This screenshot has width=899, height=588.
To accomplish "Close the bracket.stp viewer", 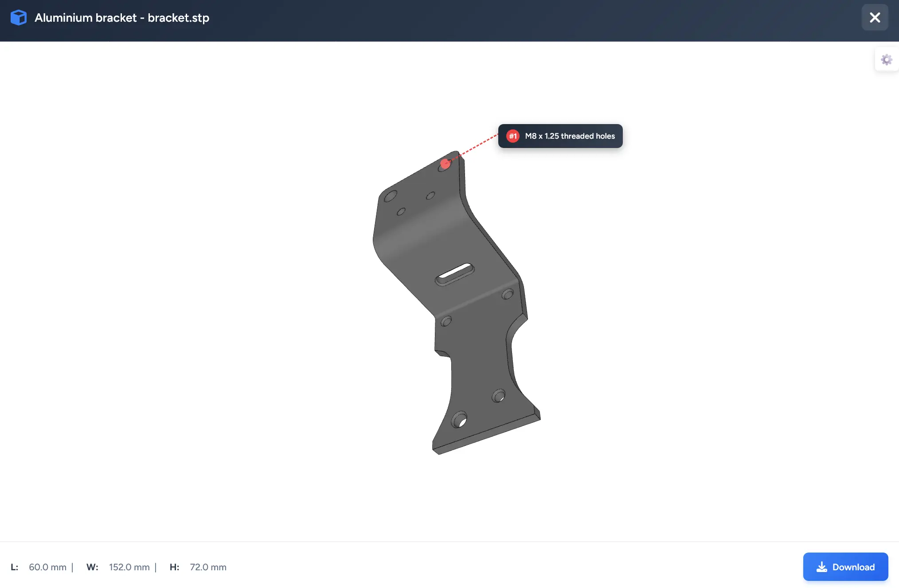I will (874, 17).
